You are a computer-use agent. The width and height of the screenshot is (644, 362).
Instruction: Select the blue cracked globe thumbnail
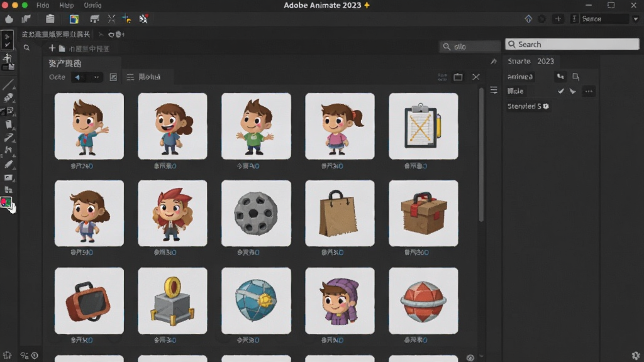[257, 301]
